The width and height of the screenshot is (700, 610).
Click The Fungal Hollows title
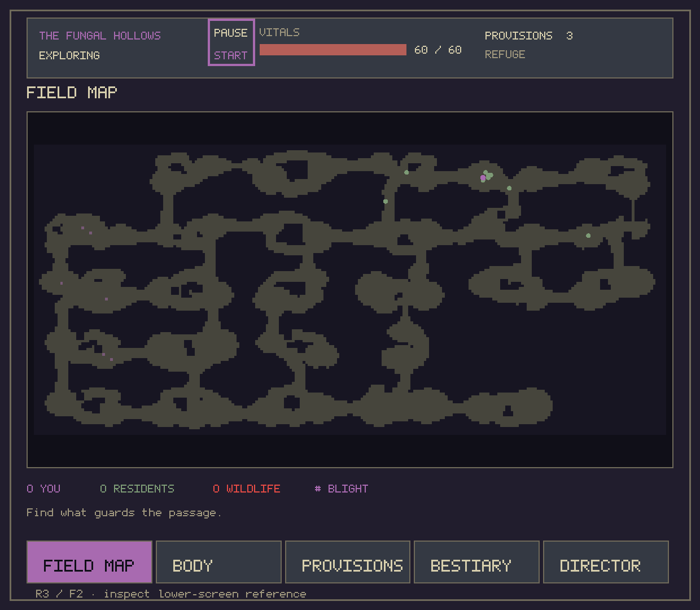coord(100,36)
